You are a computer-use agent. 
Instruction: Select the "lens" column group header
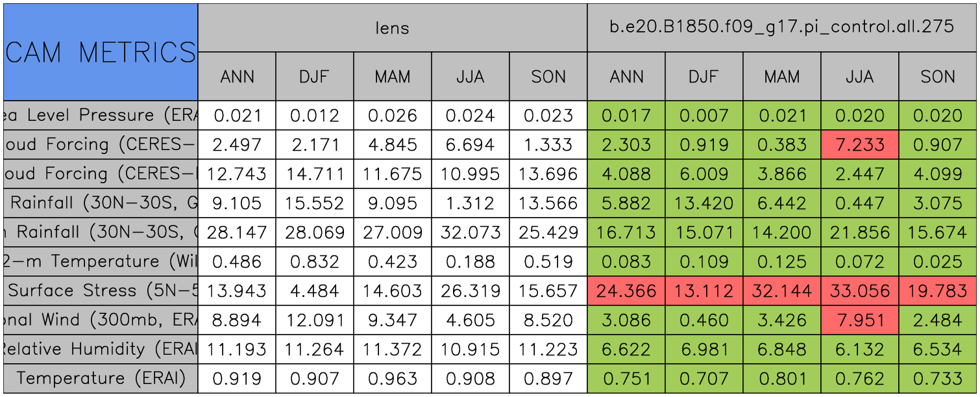tap(392, 27)
